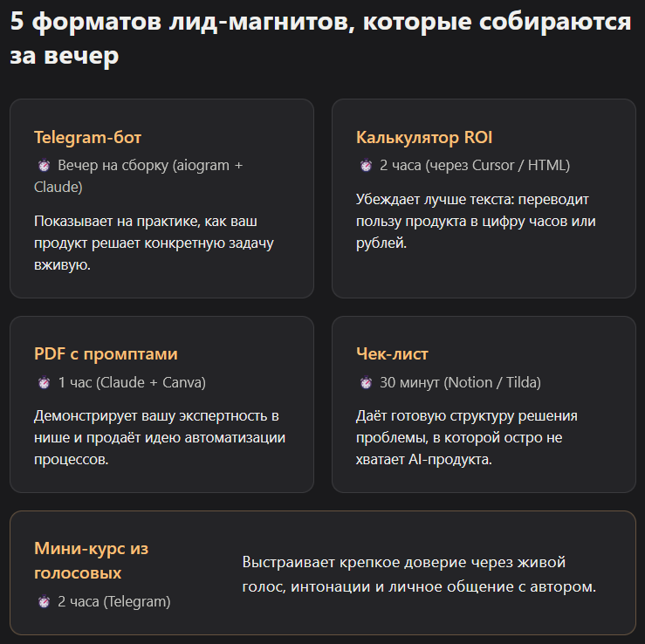Click '30 минут (Notion / Tilda)' text
This screenshot has height=644, width=645.
[x=460, y=382]
